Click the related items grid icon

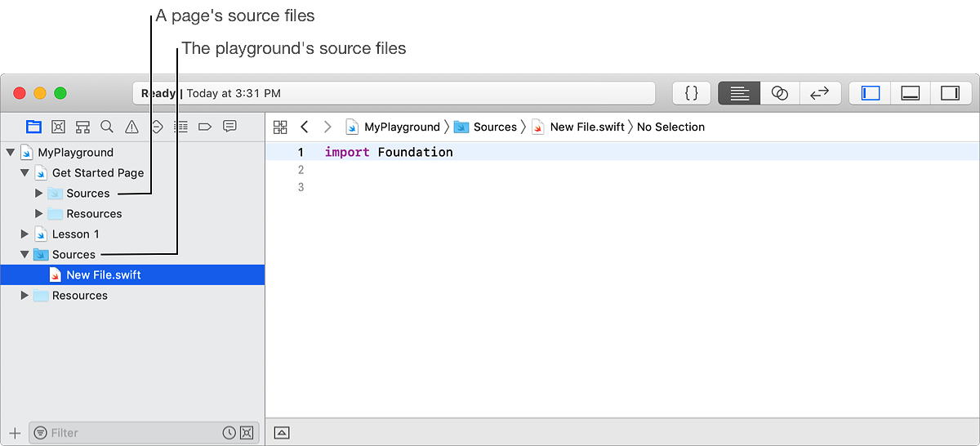point(280,127)
